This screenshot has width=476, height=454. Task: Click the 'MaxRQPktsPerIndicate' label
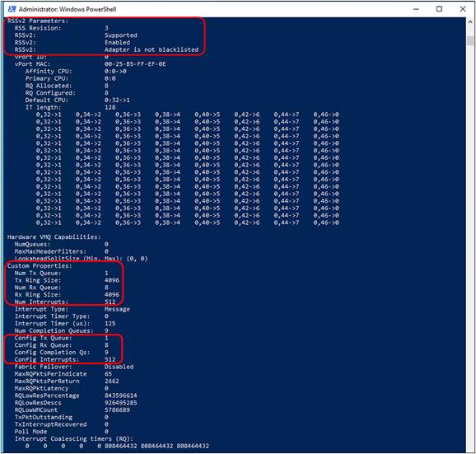pos(50,374)
